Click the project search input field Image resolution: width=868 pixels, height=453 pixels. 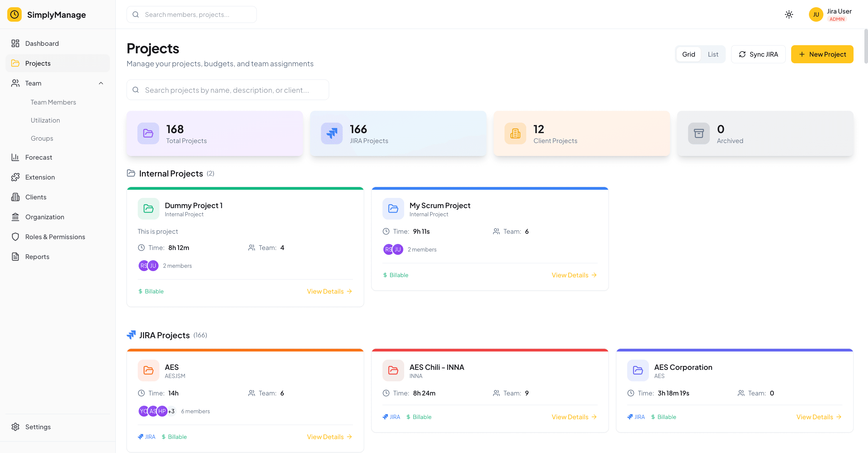pos(228,89)
